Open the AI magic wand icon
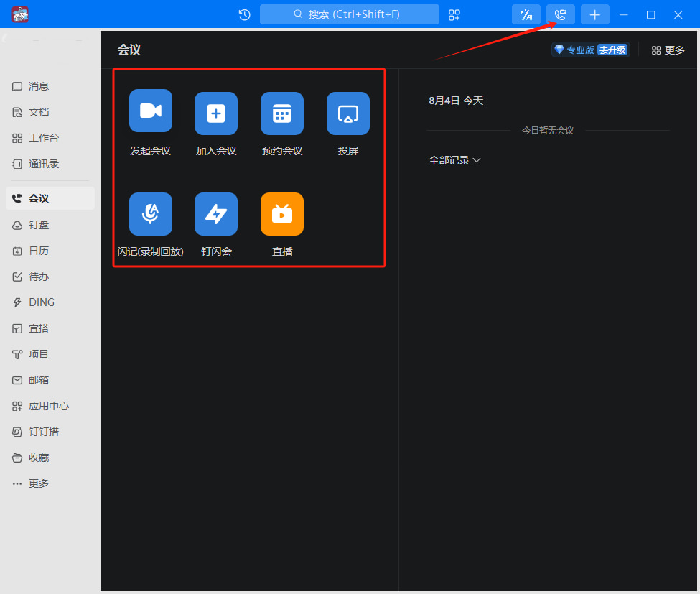The width and height of the screenshot is (700, 594). pos(526,15)
